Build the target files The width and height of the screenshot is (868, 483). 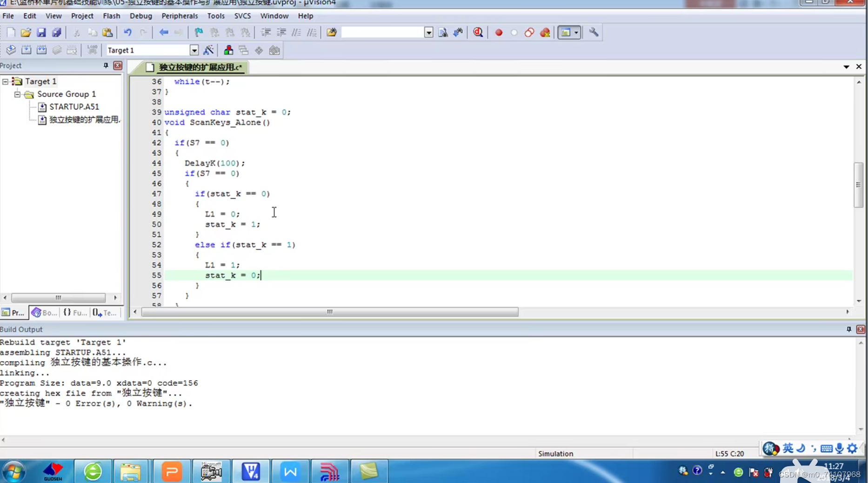(x=27, y=50)
